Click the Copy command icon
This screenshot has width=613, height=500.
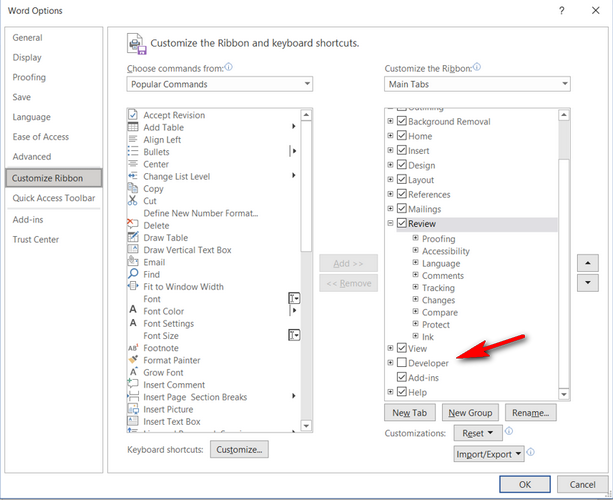click(x=133, y=188)
